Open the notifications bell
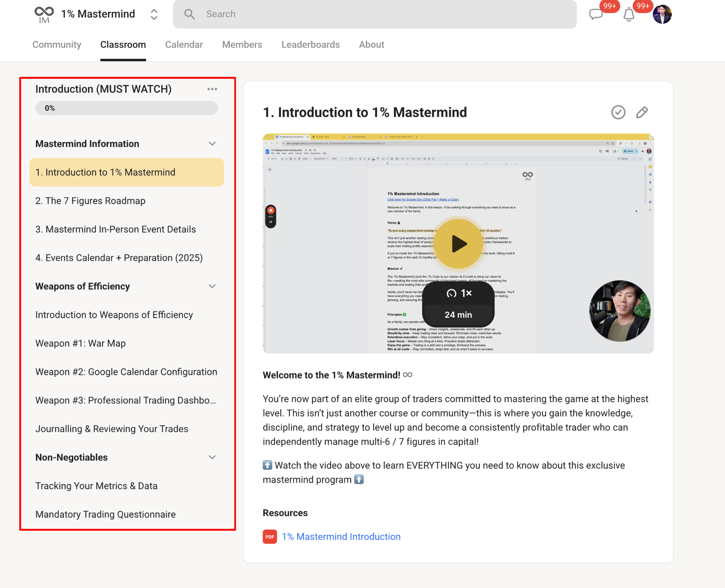Screen dimensions: 725x588 point(629,15)
